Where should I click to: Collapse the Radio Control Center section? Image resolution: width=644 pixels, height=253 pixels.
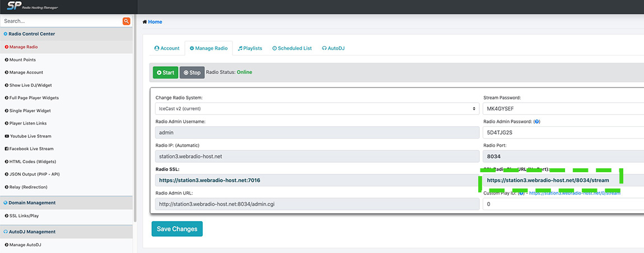click(x=32, y=34)
